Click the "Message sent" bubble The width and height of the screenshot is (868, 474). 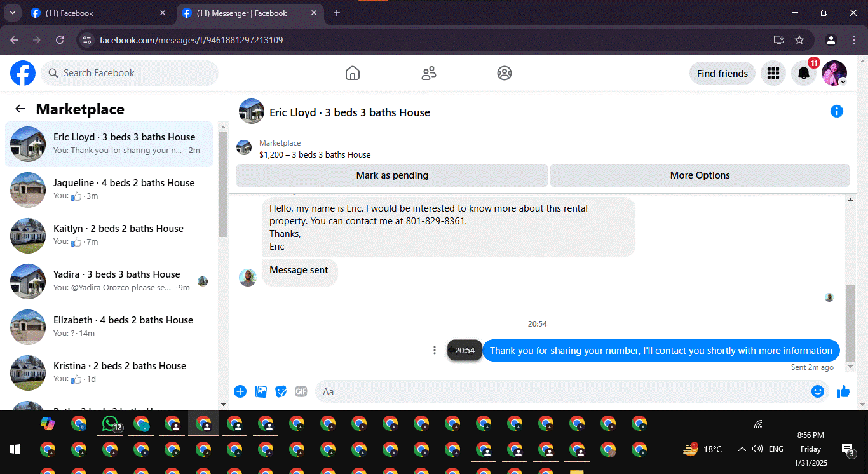299,272
